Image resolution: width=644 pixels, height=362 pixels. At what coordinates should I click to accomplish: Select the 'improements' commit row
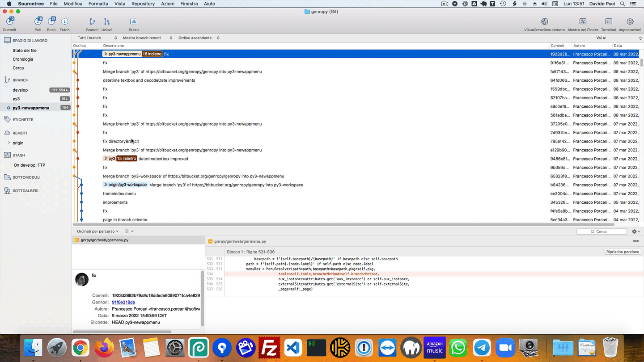point(356,202)
